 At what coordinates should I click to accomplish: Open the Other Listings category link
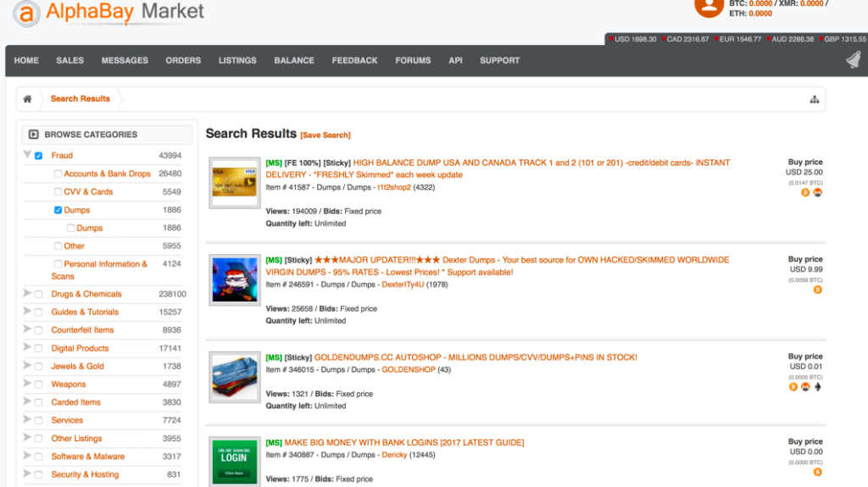[76, 439]
